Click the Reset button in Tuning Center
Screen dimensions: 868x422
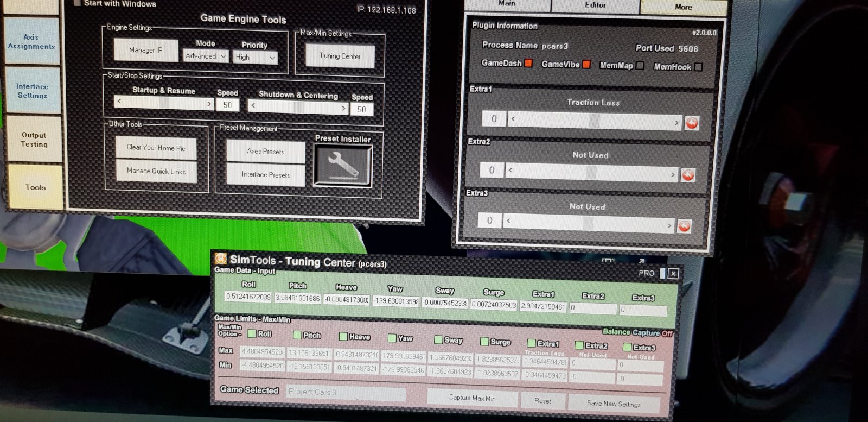542,401
